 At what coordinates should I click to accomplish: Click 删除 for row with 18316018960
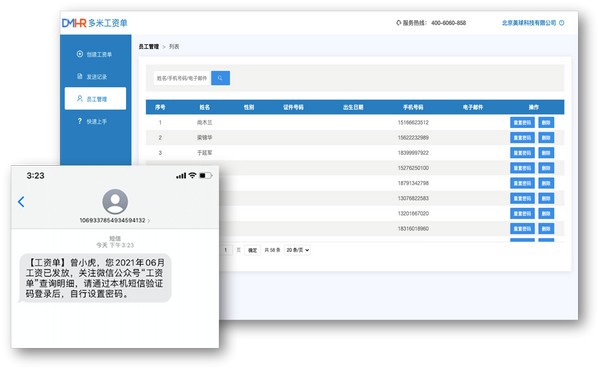[x=546, y=229]
